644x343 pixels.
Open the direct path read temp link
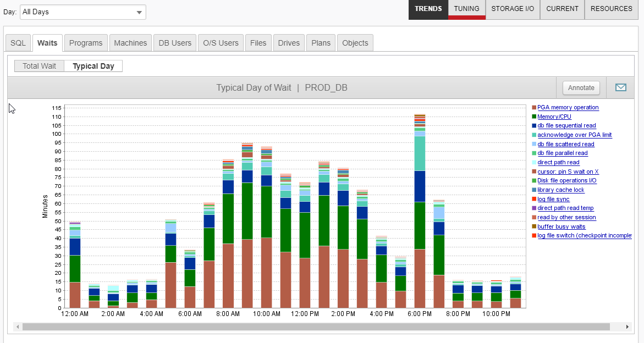[565, 208]
